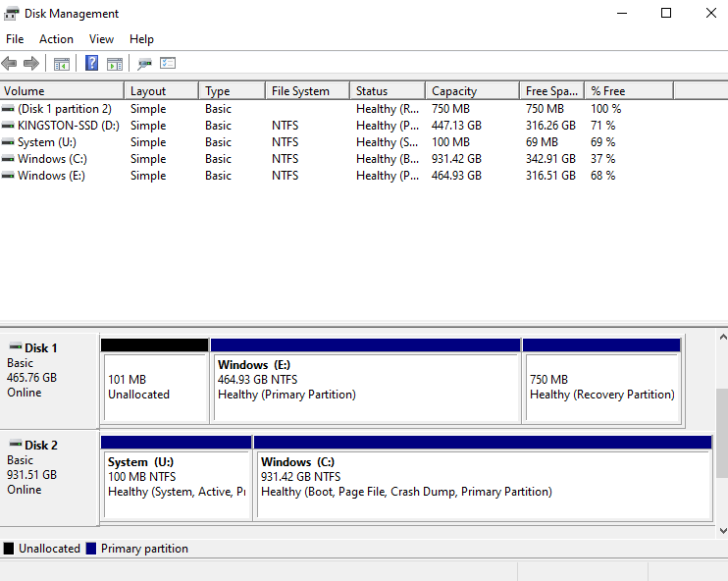Image resolution: width=728 pixels, height=581 pixels.
Task: Click the Forward arrow toolbar icon
Action: [x=31, y=63]
